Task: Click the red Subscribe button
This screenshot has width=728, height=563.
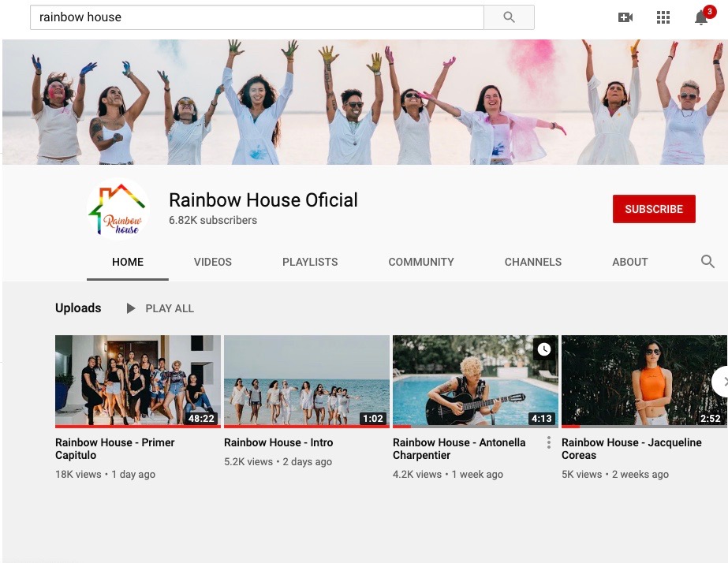Action: point(654,209)
